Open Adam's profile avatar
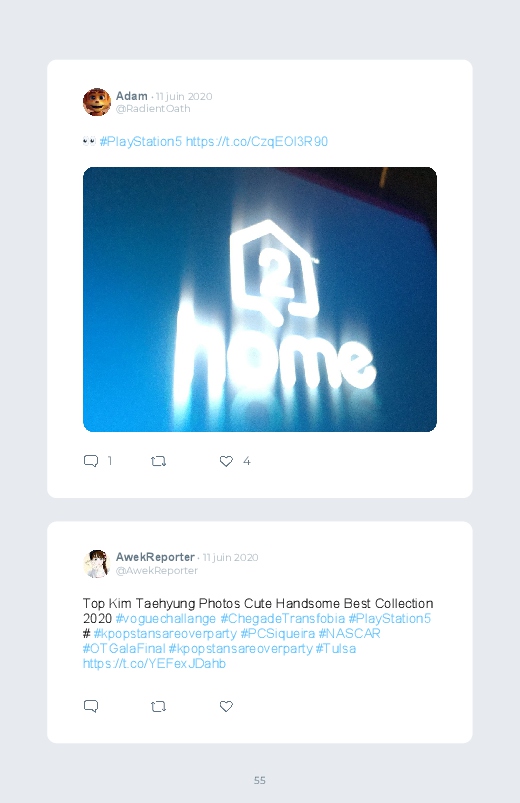 pos(97,102)
